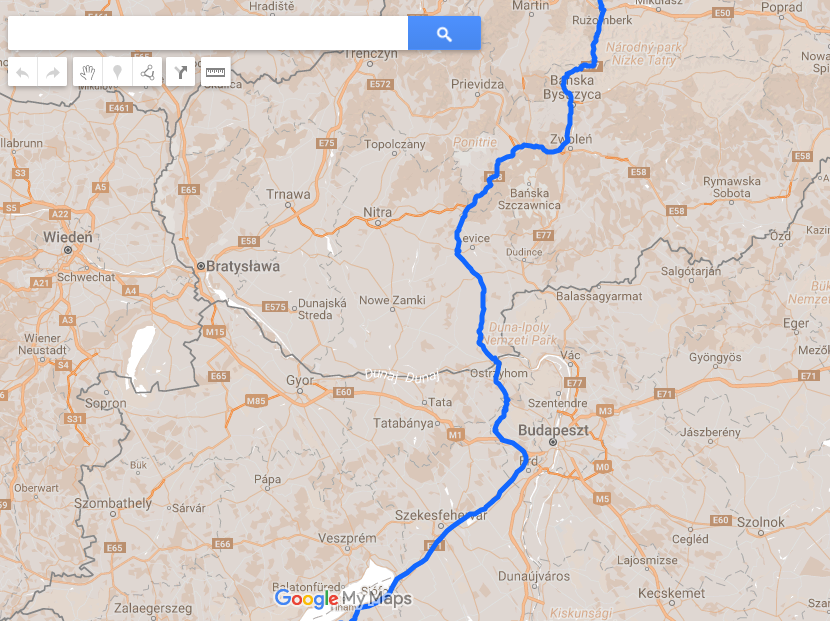Click the Redo arrow icon
Screen dimensions: 830x621
point(52,72)
